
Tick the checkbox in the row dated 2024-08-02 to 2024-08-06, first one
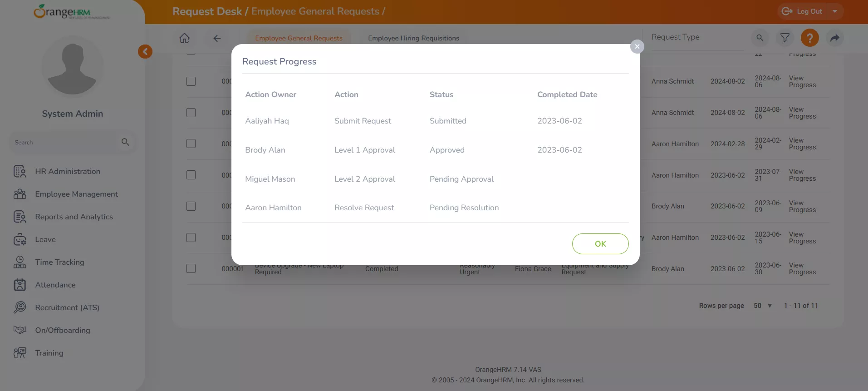(x=191, y=81)
